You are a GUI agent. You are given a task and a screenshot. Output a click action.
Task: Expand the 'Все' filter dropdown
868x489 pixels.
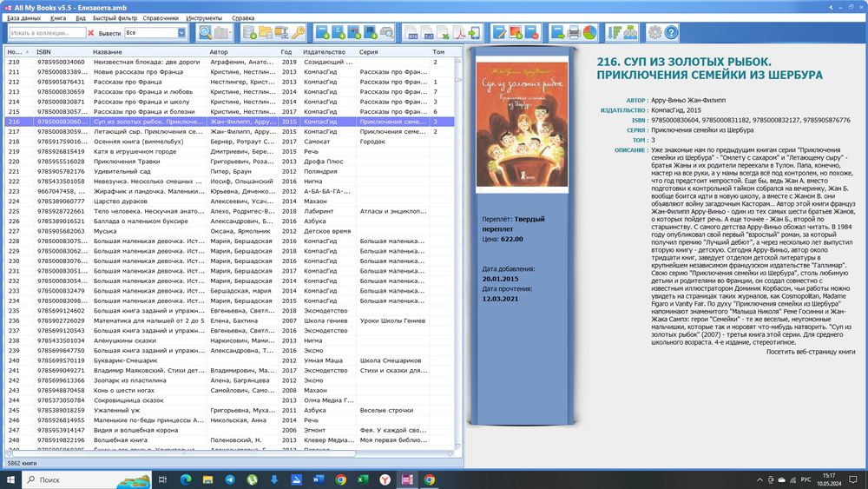pos(181,33)
